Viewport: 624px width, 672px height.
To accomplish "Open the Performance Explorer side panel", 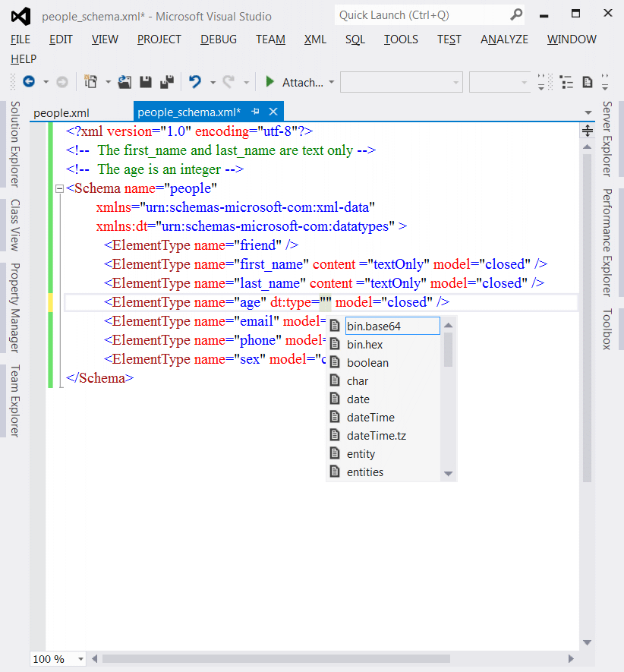I will 607,242.
